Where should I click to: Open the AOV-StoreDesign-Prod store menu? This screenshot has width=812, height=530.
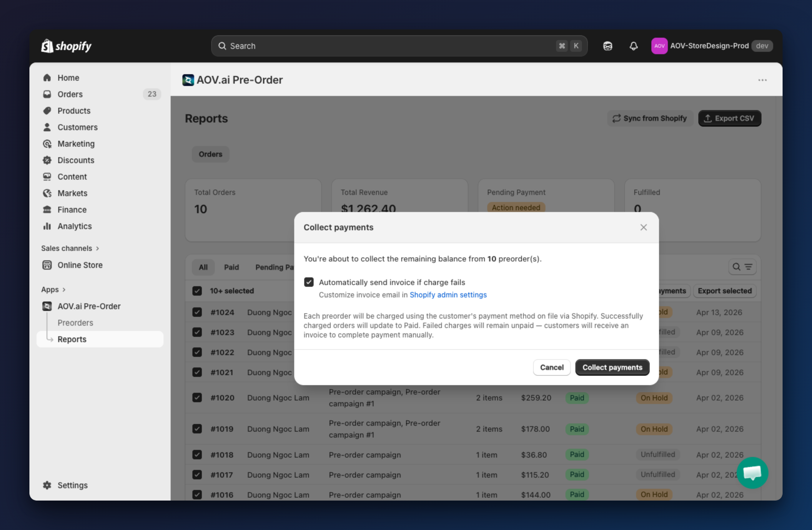[712, 46]
